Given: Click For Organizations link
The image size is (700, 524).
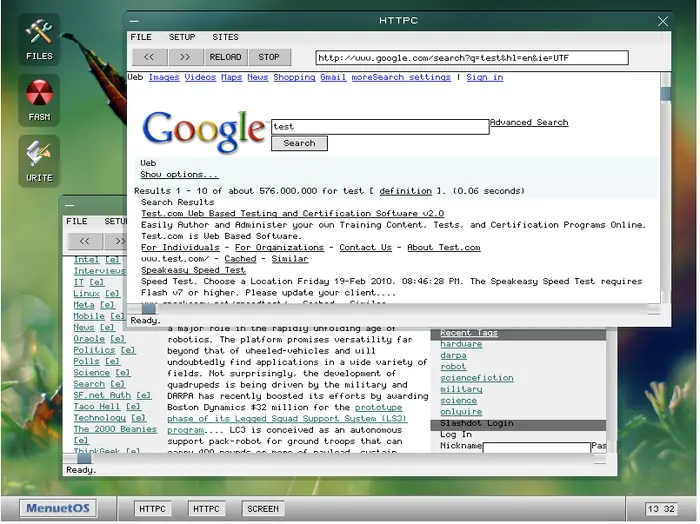Looking at the screenshot, I should tap(279, 247).
